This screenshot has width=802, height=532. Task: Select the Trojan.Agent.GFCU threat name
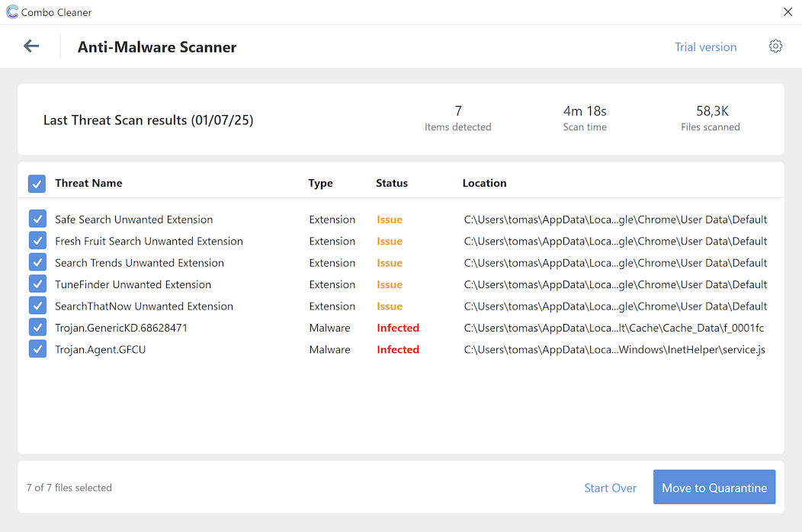[101, 349]
